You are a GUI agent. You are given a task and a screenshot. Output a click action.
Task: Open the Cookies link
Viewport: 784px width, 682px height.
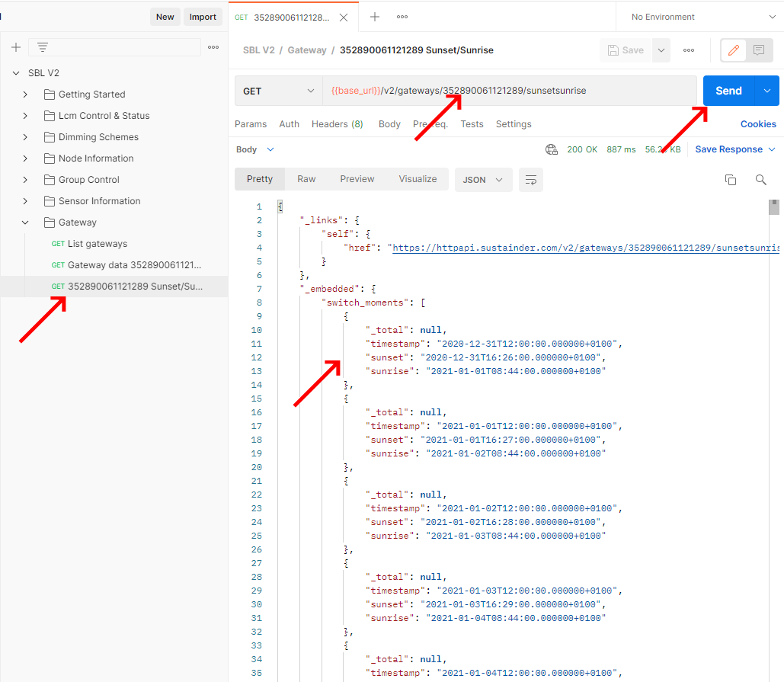coord(758,124)
